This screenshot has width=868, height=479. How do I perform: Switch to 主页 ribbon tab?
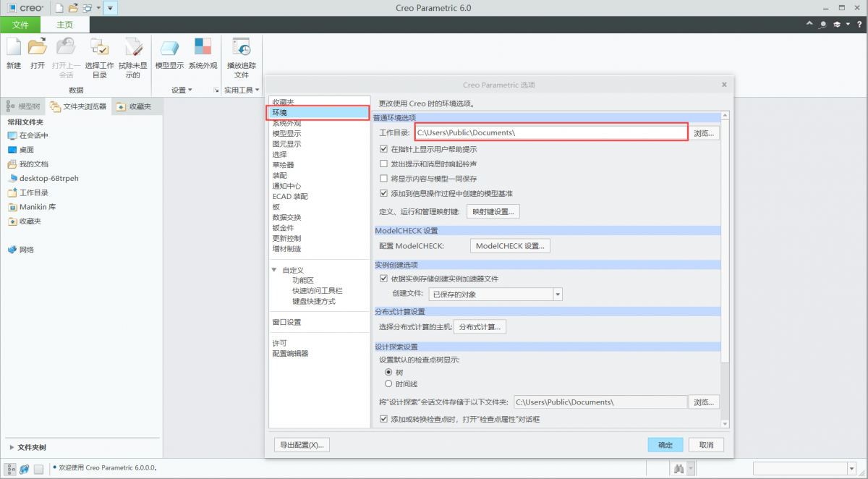coord(65,25)
